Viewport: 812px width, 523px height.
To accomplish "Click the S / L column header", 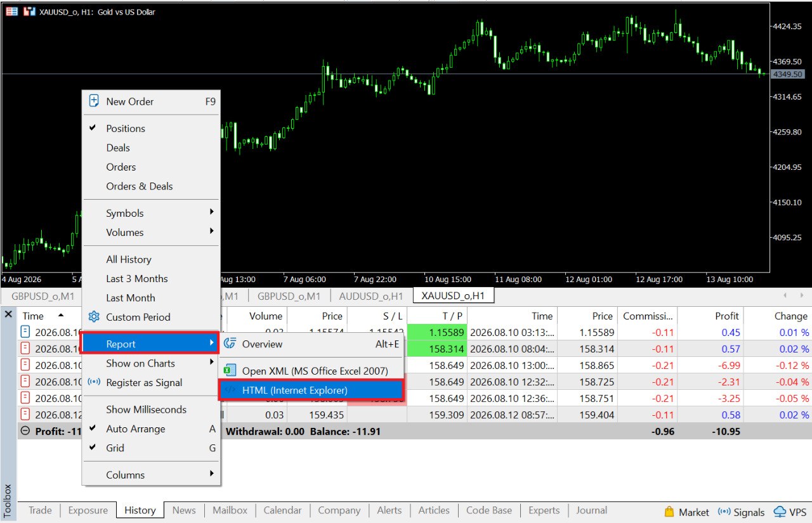I will (x=377, y=316).
